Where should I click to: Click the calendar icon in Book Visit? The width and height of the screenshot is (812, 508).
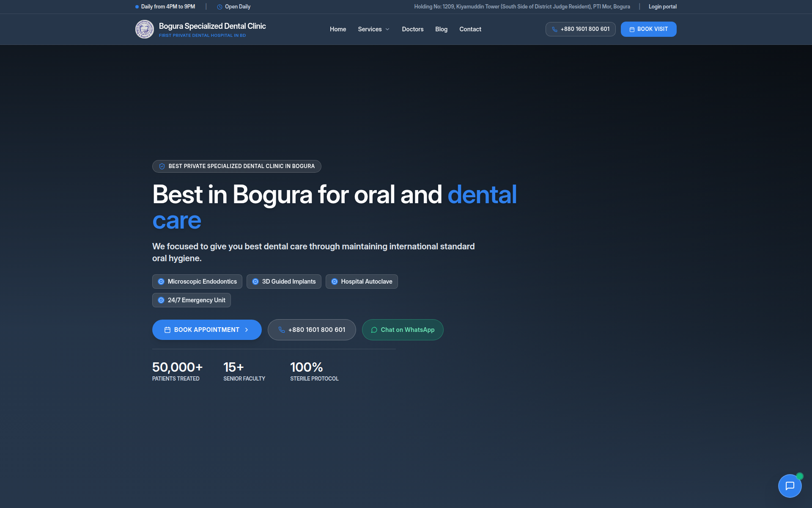(x=632, y=29)
